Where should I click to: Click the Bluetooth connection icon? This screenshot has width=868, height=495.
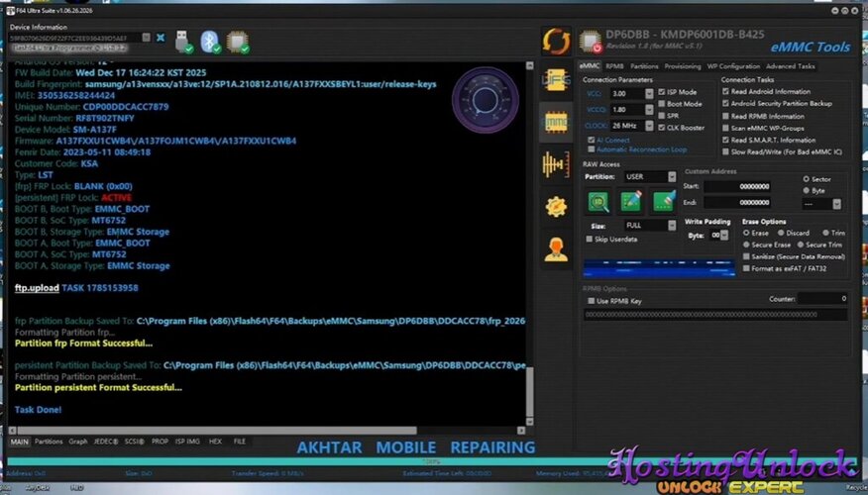pos(210,42)
